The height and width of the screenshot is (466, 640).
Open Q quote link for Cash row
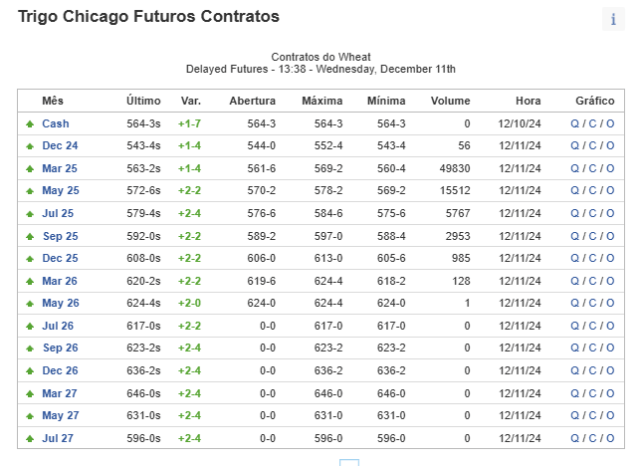pyautogui.click(x=575, y=124)
